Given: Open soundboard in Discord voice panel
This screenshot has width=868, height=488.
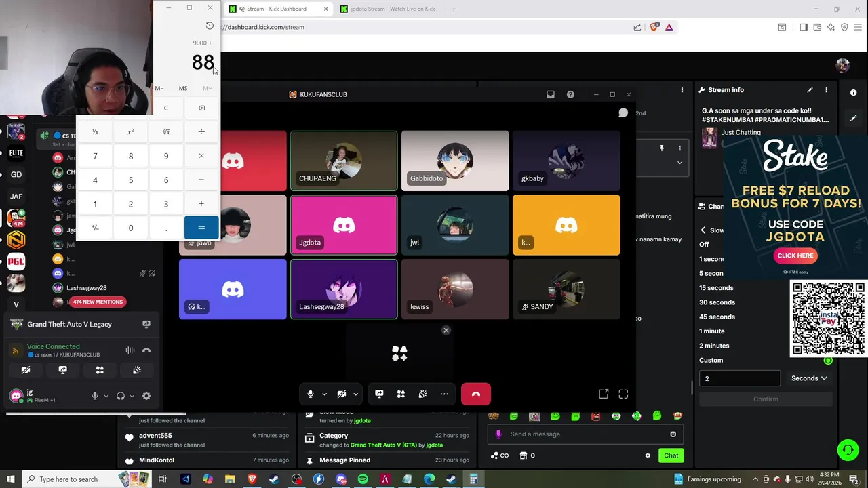Looking at the screenshot, I should point(137,370).
